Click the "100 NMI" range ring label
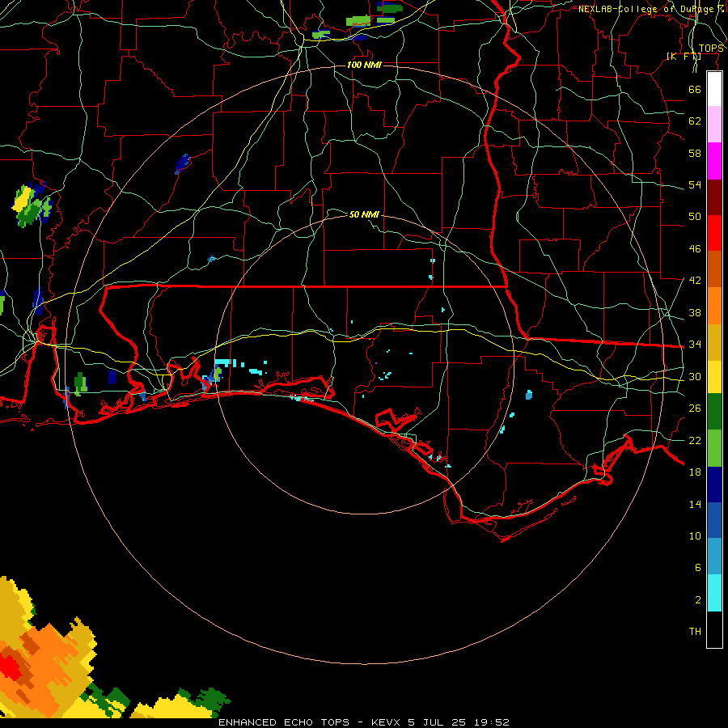728x728 pixels. click(x=364, y=65)
